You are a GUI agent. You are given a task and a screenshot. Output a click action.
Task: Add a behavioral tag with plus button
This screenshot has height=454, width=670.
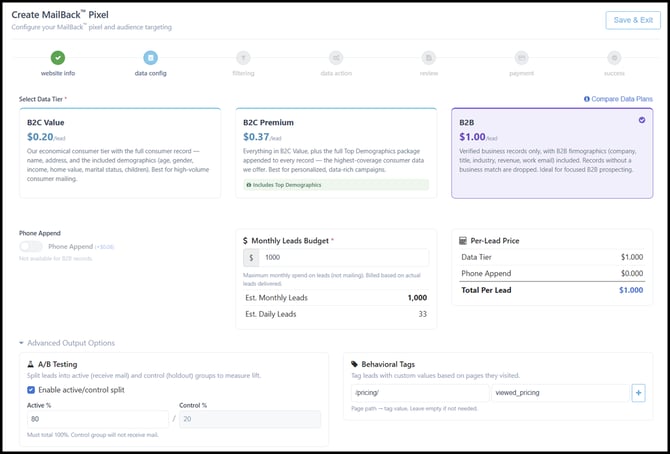(x=638, y=393)
